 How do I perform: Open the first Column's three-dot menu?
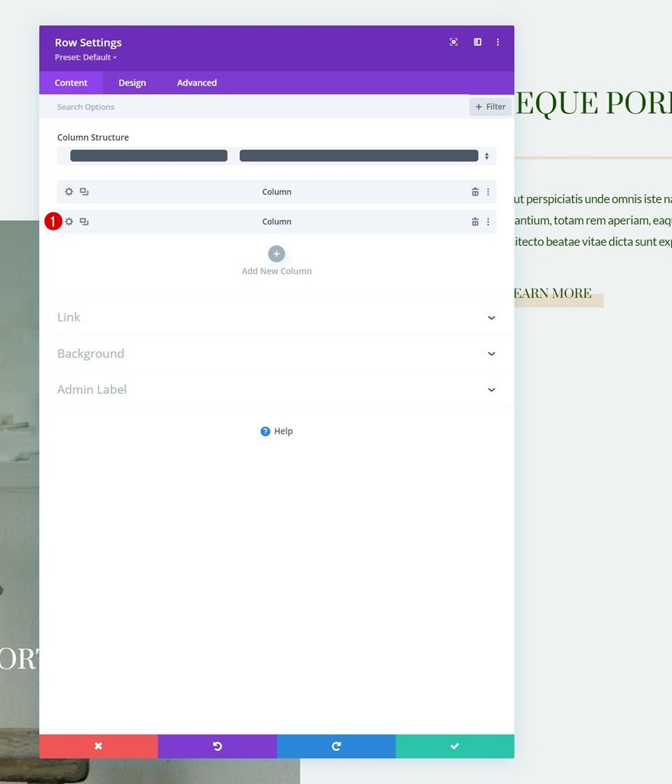tap(488, 192)
